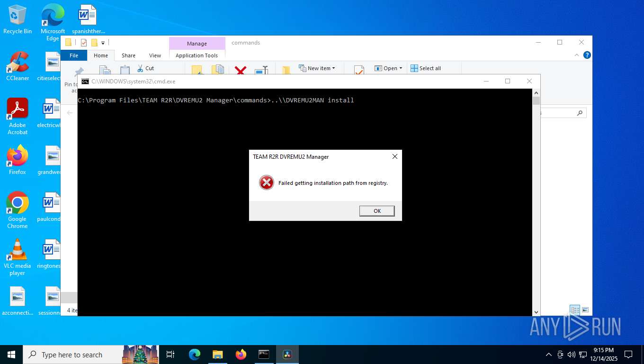The image size is (644, 364).
Task: Click the Properties checkmark icon in ribbon
Action: pyautogui.click(x=359, y=70)
